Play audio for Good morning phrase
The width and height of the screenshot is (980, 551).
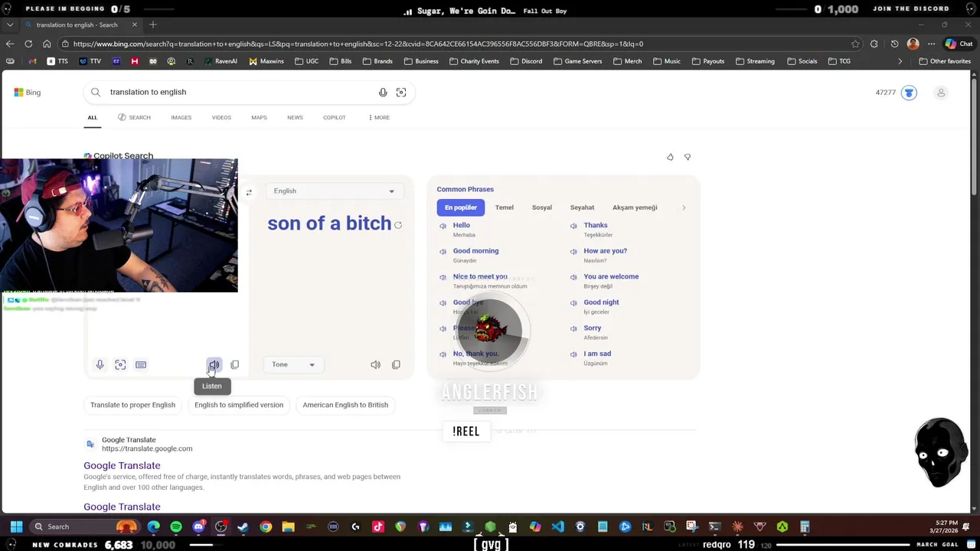(443, 252)
